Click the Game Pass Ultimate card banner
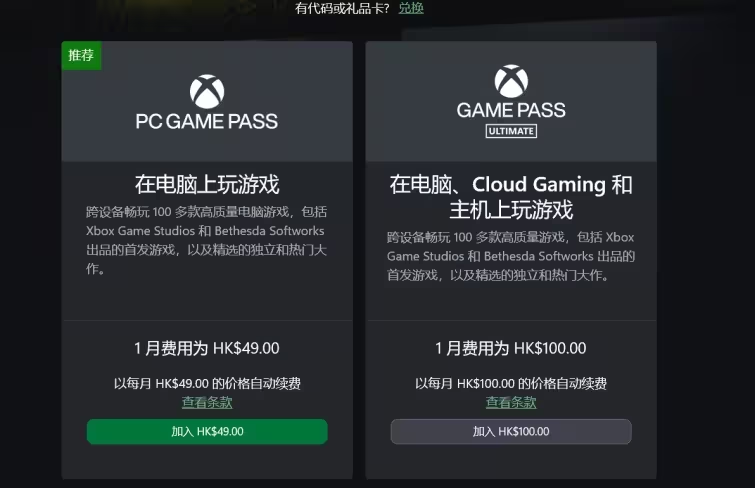The width and height of the screenshot is (755, 488). [x=511, y=101]
